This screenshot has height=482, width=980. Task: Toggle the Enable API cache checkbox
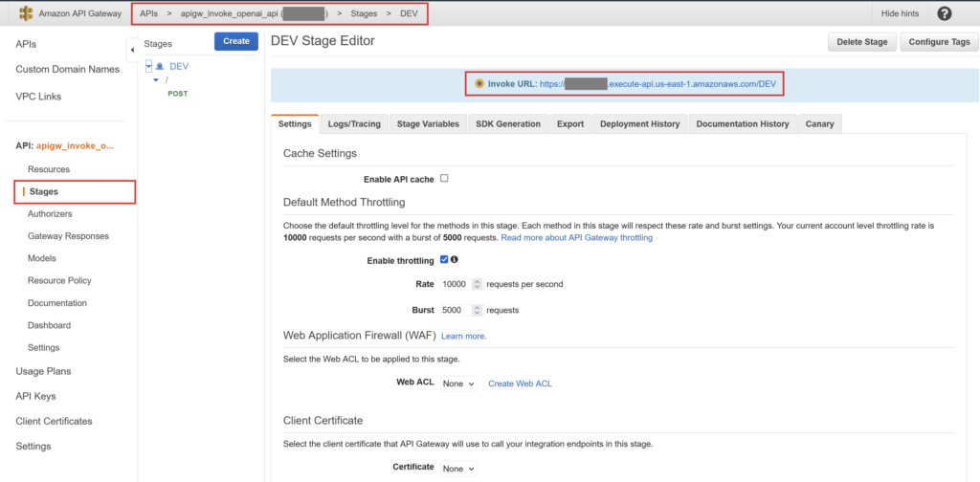click(x=444, y=178)
